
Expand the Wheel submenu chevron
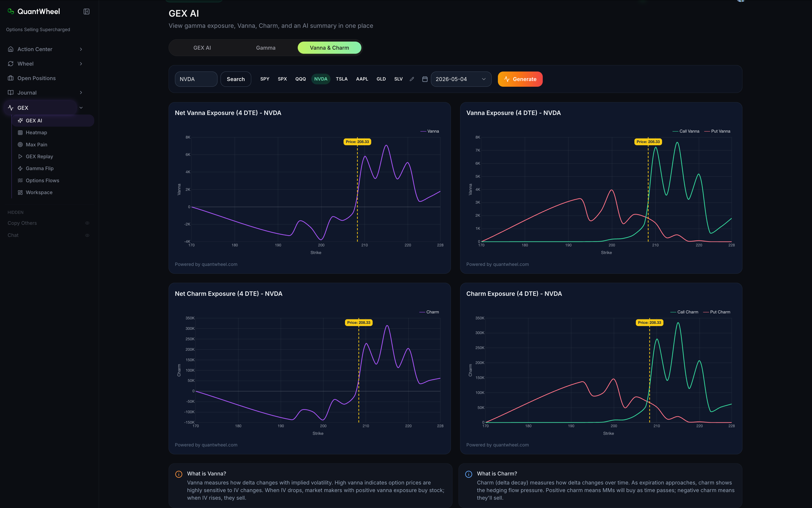tap(81, 64)
